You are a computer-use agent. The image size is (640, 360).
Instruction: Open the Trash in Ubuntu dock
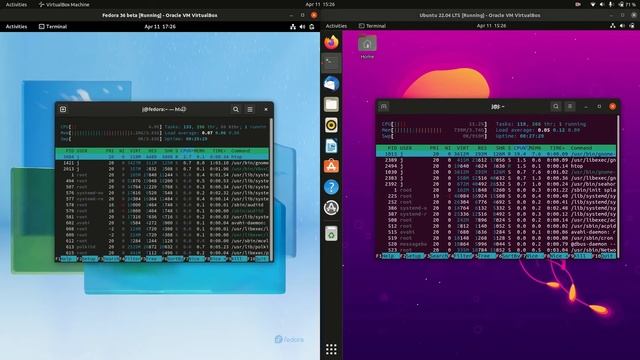(331, 234)
